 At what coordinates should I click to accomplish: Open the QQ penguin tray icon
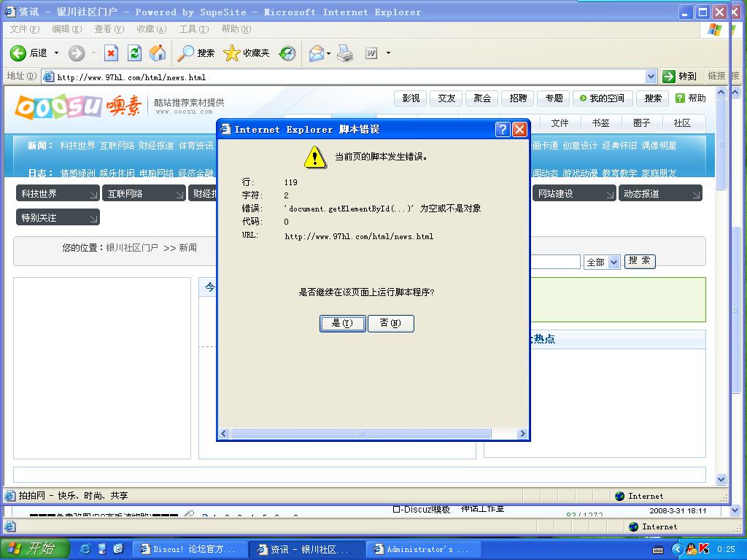click(692, 549)
